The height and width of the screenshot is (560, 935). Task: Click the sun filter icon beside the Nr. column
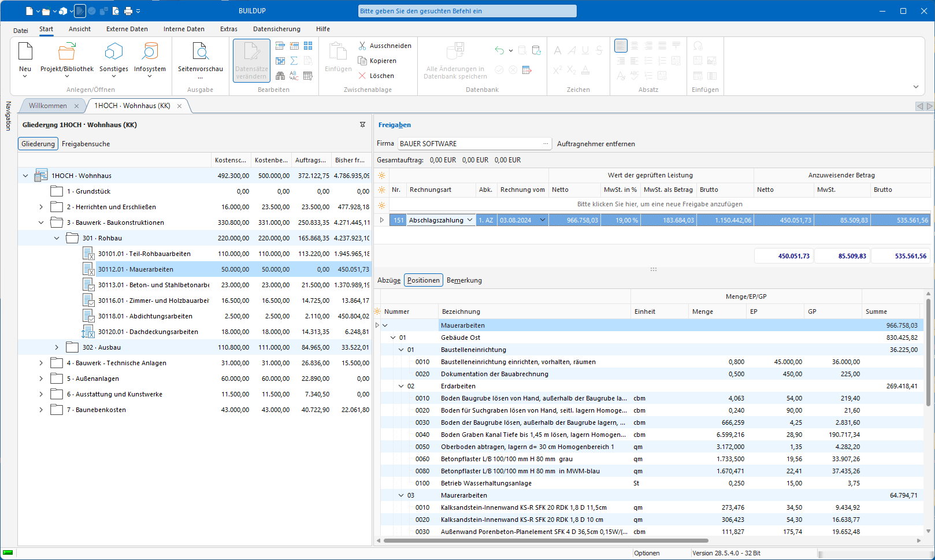381,190
